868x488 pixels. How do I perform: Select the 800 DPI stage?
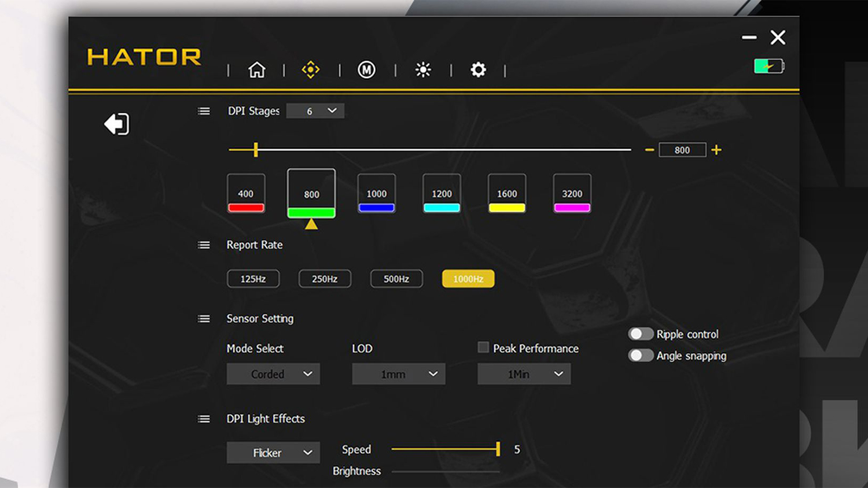[311, 193]
